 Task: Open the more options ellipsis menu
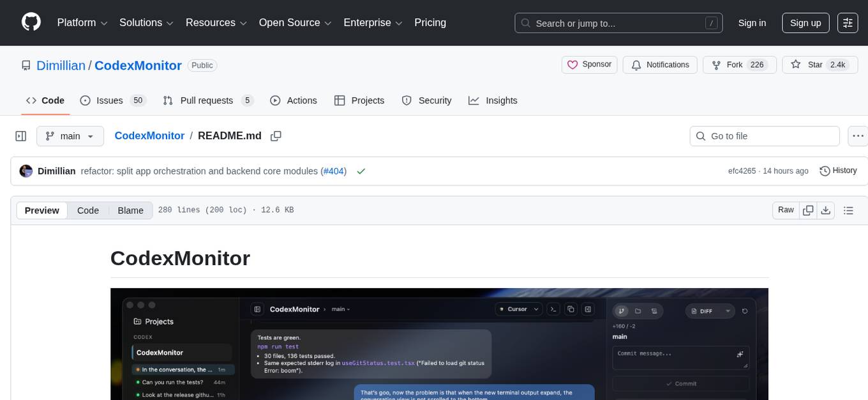pos(858,135)
